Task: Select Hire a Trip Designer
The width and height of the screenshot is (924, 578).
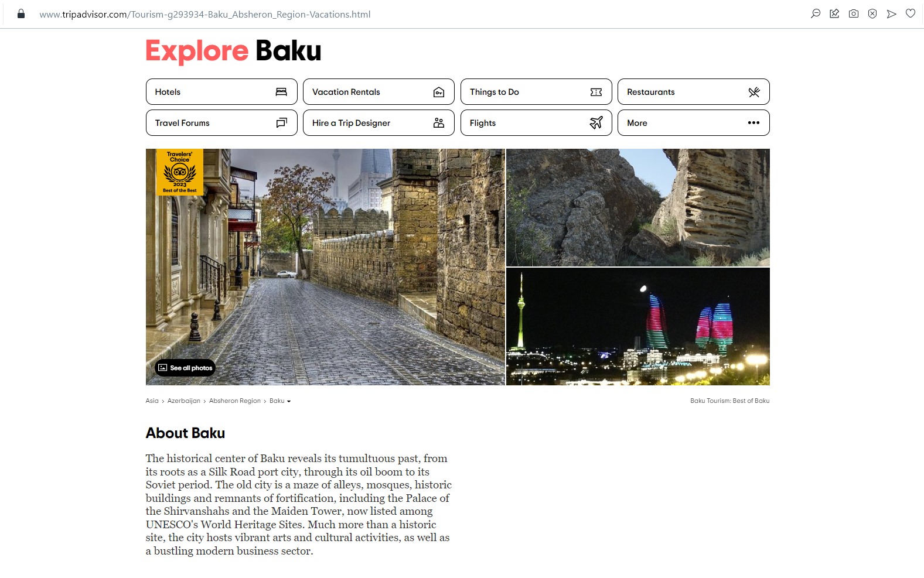Action: 378,123
